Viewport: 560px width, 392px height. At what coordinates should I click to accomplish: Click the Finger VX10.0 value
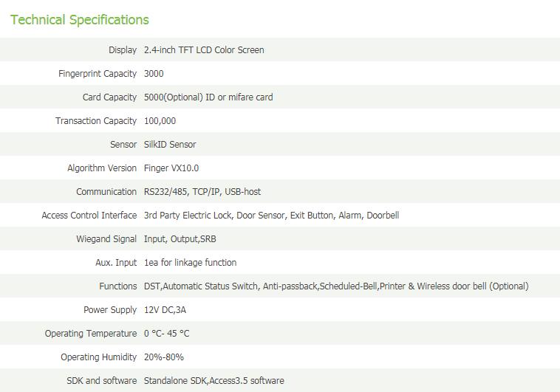pyautogui.click(x=171, y=168)
